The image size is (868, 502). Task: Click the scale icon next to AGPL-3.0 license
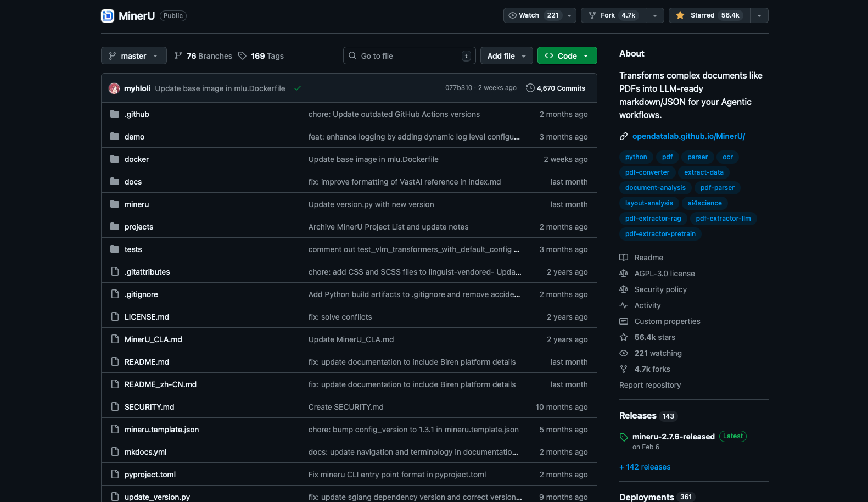click(624, 274)
